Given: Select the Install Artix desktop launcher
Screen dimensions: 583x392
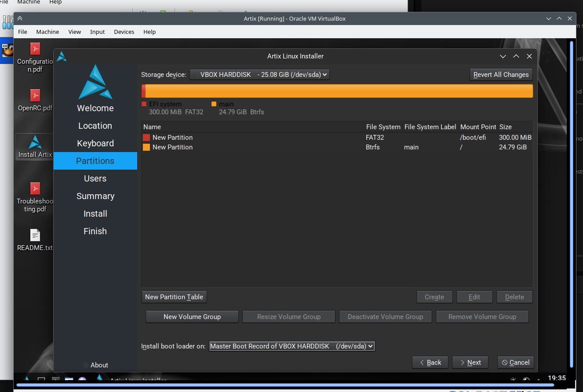Looking at the screenshot, I should [35, 147].
